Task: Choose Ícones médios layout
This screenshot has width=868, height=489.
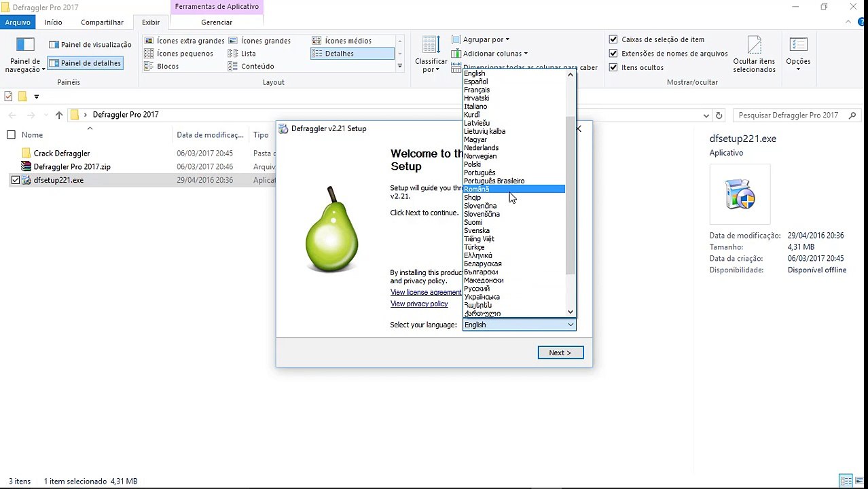Action: tap(342, 41)
